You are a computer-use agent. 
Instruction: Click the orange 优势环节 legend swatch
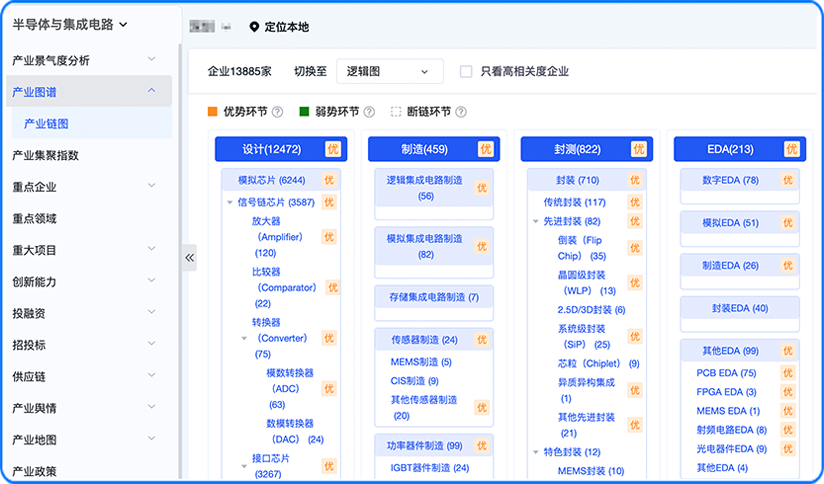coord(213,111)
